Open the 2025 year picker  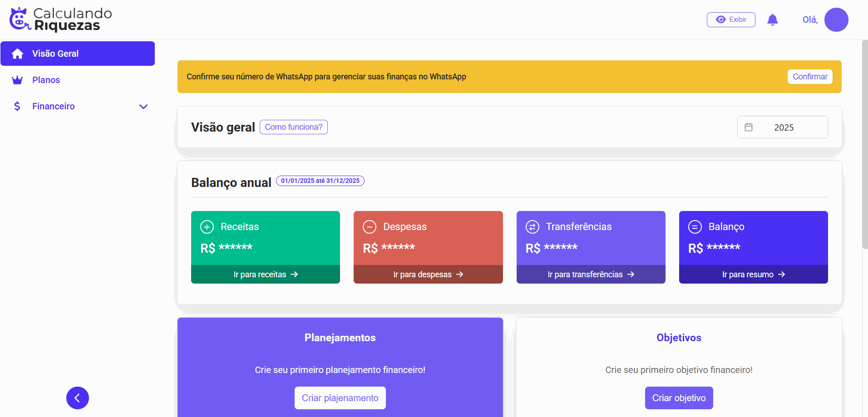point(783,127)
